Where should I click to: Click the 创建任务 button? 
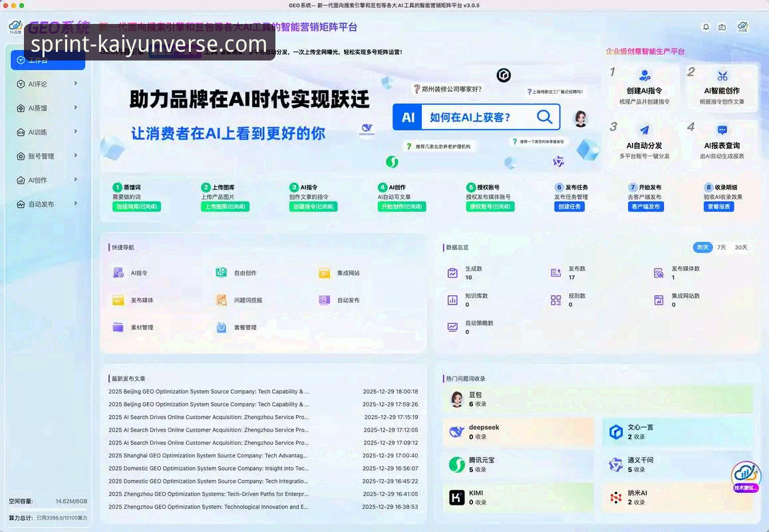[x=568, y=207]
